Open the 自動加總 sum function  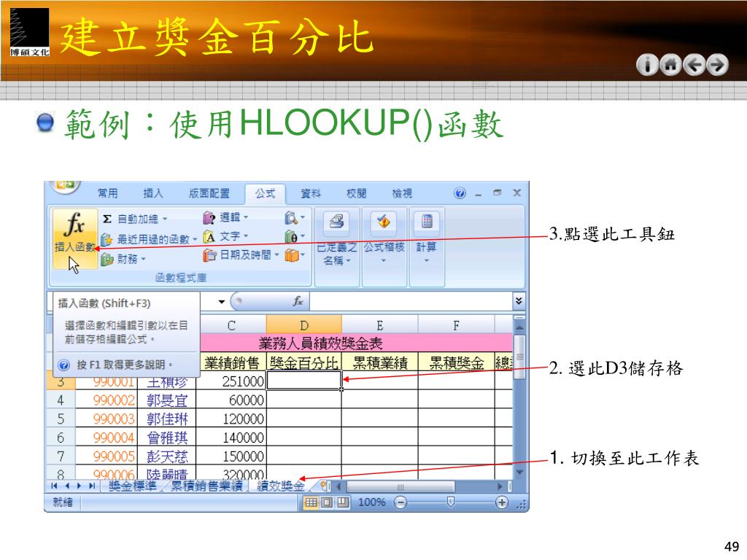tap(135, 219)
